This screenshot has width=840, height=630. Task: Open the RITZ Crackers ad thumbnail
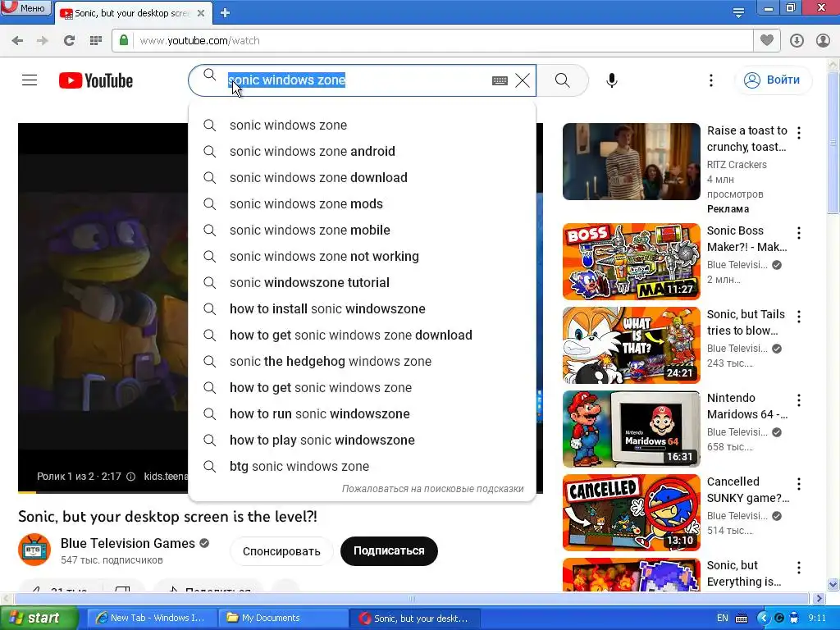click(x=631, y=162)
